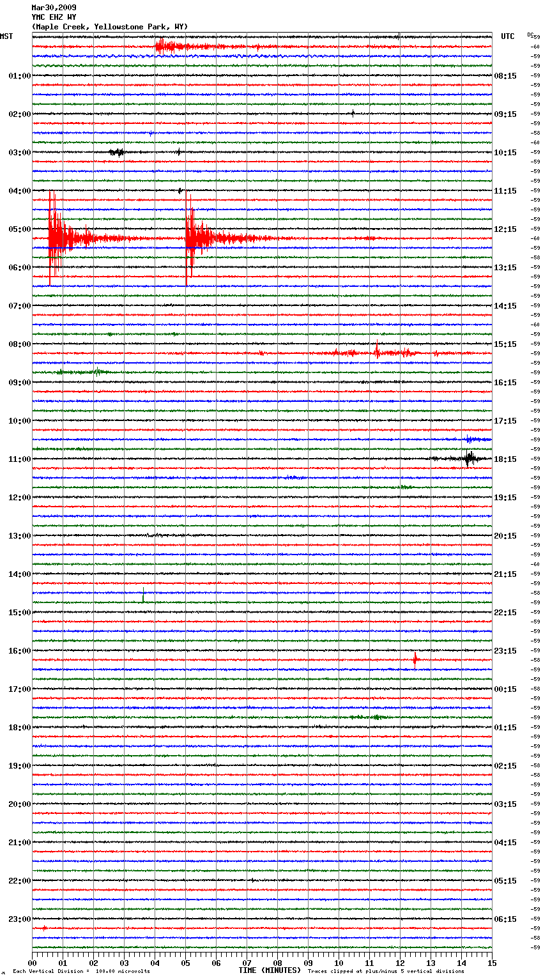The height and width of the screenshot is (980, 543).
Task: Click the red spike in the 16:15 trace
Action: (x=415, y=659)
